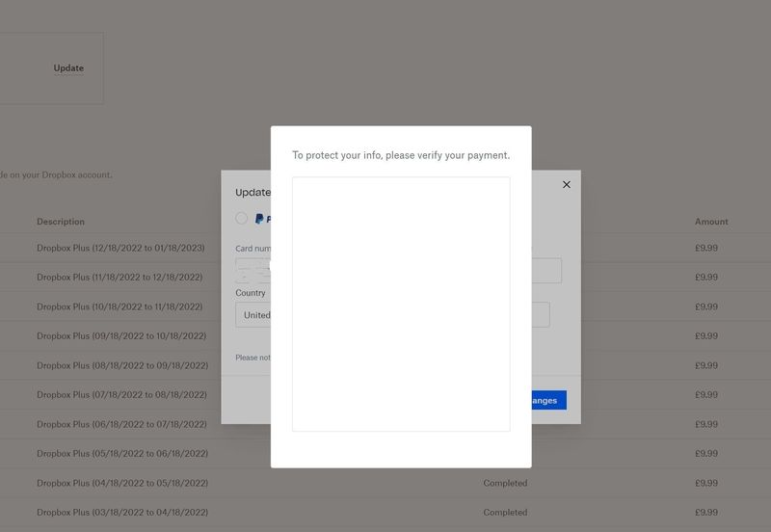
Task: Click the PayPal logo icon
Action: coord(259,219)
